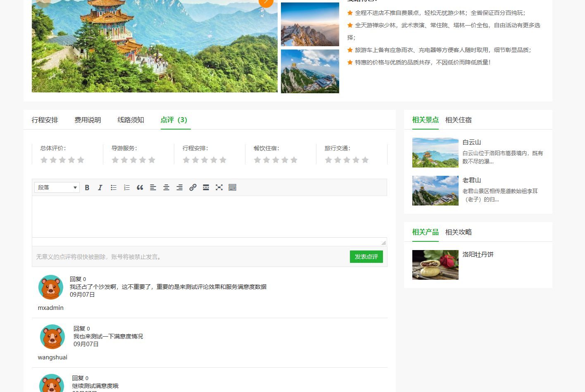The height and width of the screenshot is (392, 585).
Task: Open the 段落 paragraph format dropdown
Action: tap(57, 187)
